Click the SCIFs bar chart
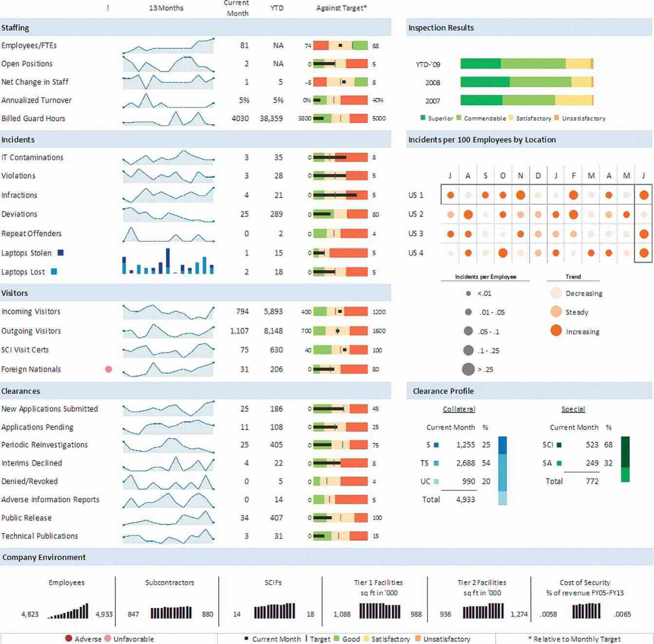The width and height of the screenshot is (654, 644). tap(275, 611)
